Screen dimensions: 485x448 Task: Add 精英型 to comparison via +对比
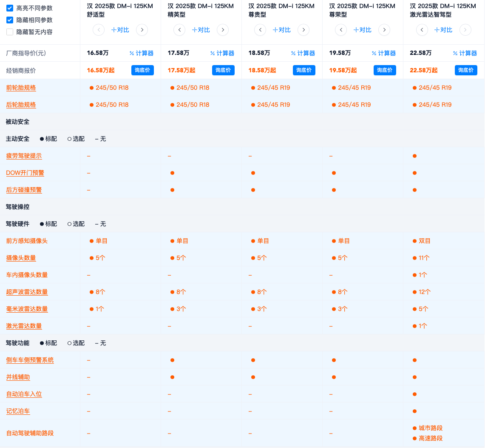[201, 30]
